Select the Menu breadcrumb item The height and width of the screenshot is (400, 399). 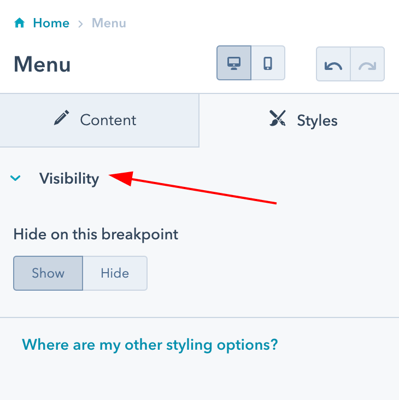point(109,23)
